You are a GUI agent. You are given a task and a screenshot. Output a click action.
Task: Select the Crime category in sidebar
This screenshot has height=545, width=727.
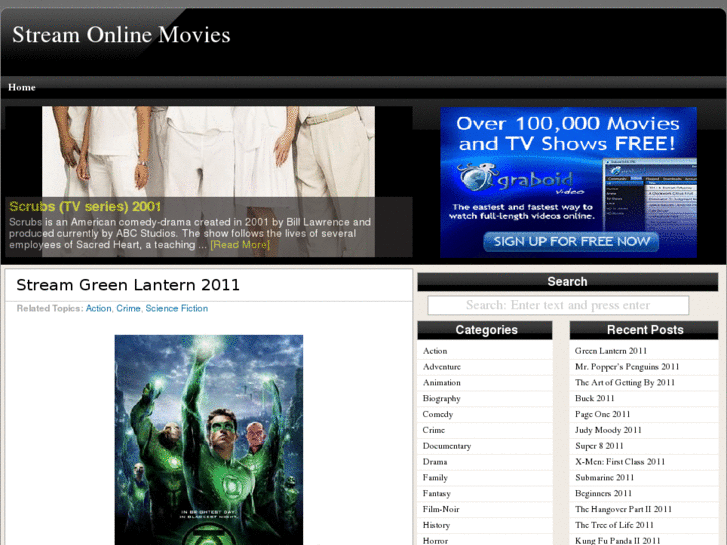point(434,430)
